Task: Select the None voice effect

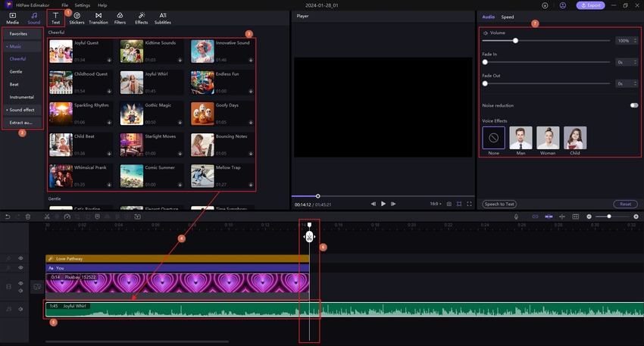Action: click(494, 138)
